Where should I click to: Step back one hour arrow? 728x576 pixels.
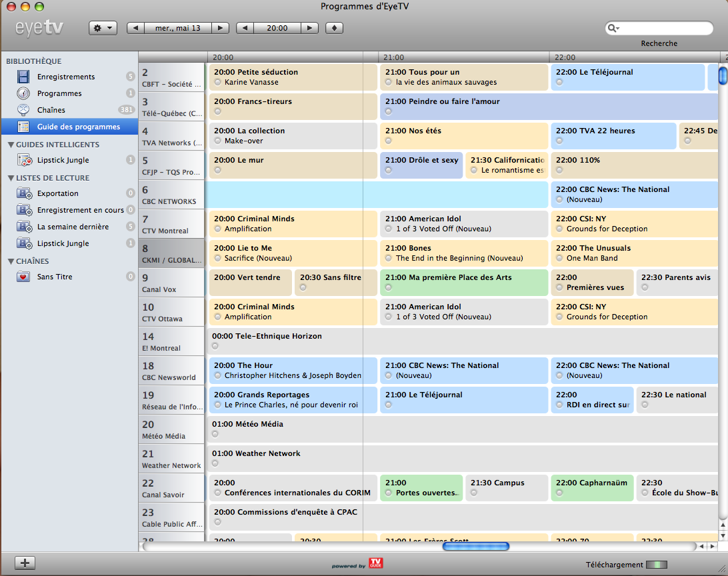point(245,28)
